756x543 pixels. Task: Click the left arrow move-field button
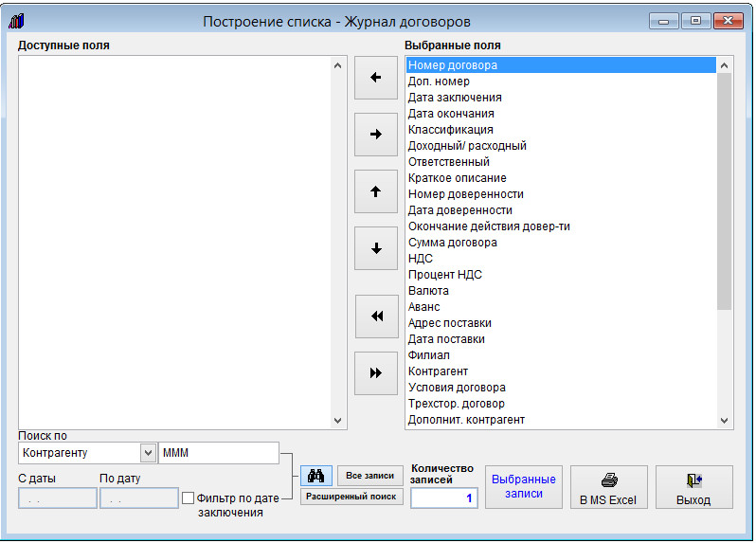coord(375,78)
